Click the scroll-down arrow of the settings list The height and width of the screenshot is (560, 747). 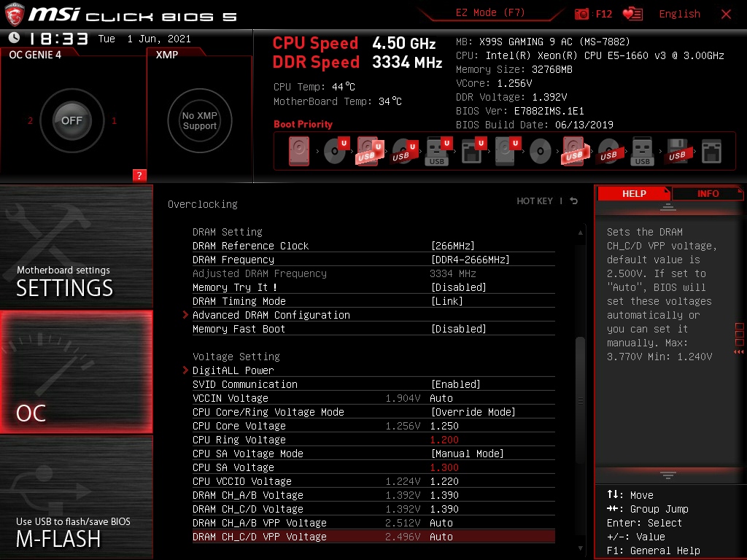tap(580, 548)
